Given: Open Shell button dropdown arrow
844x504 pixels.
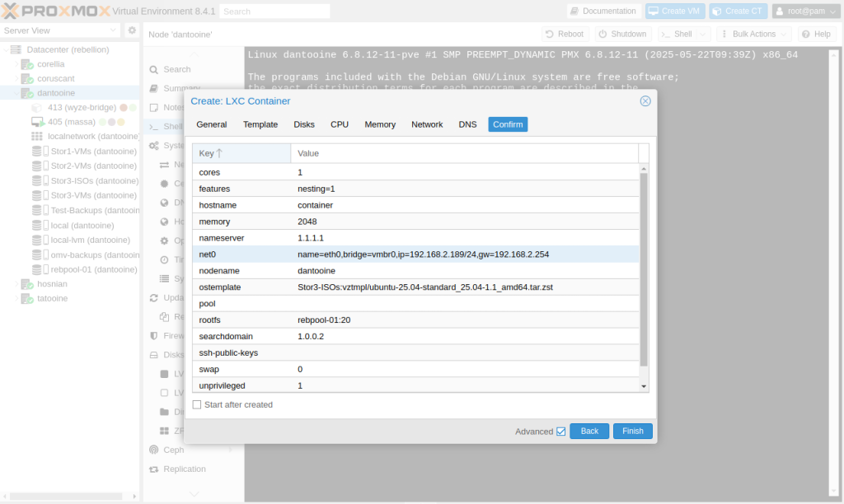Looking at the screenshot, I should click(x=702, y=34).
